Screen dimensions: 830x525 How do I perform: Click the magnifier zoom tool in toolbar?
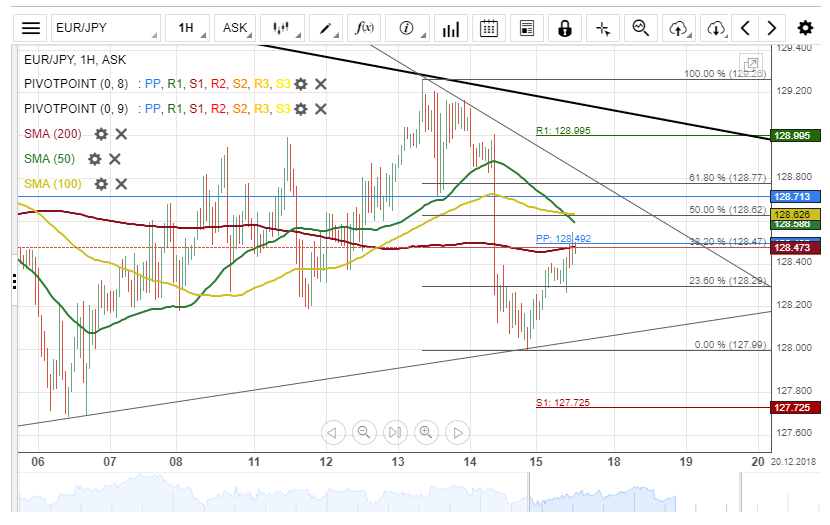(641, 28)
